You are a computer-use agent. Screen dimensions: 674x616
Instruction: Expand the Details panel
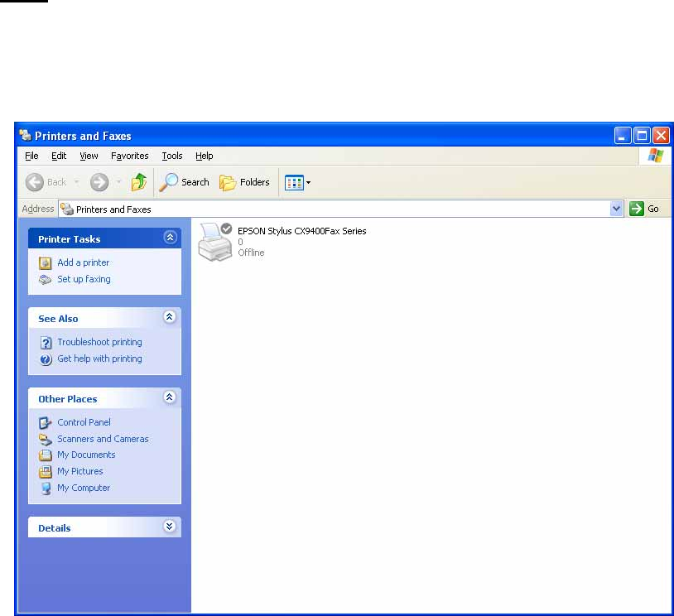[170, 527]
